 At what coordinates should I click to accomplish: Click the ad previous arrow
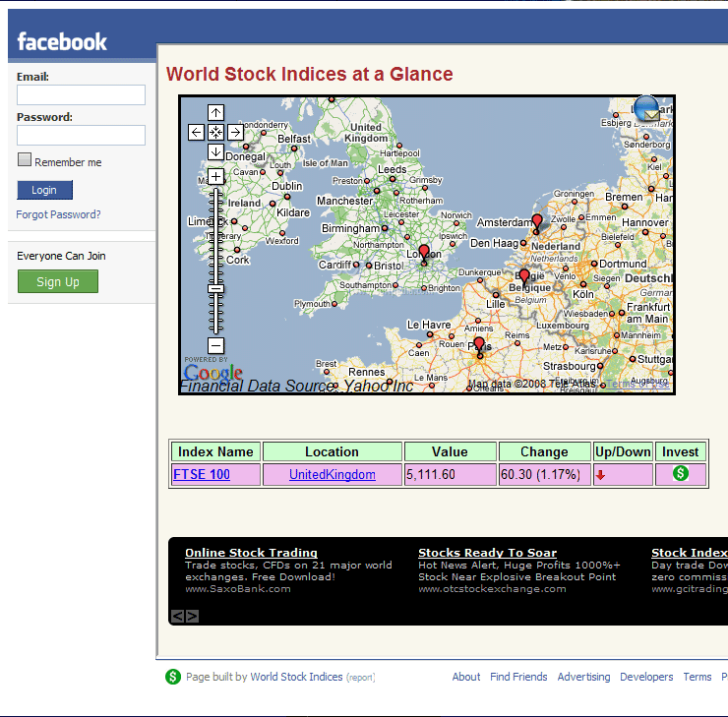[x=177, y=616]
